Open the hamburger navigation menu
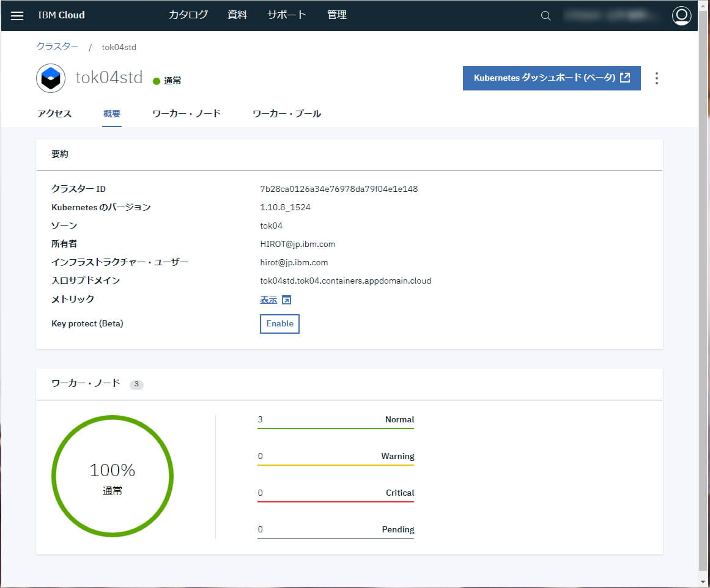 coord(17,16)
